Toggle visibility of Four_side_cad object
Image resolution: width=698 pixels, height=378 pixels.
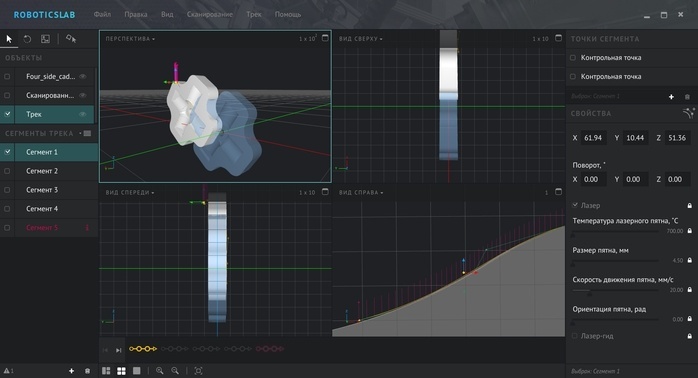pyautogui.click(x=83, y=77)
